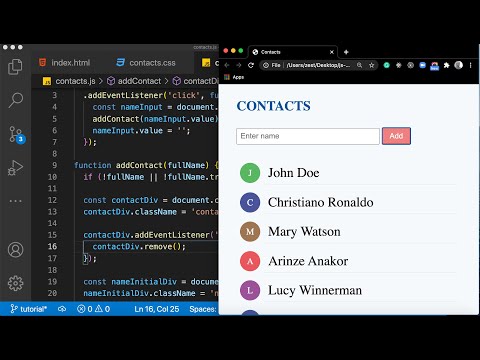
Task: Click the browser address bar URL
Action: point(318,65)
